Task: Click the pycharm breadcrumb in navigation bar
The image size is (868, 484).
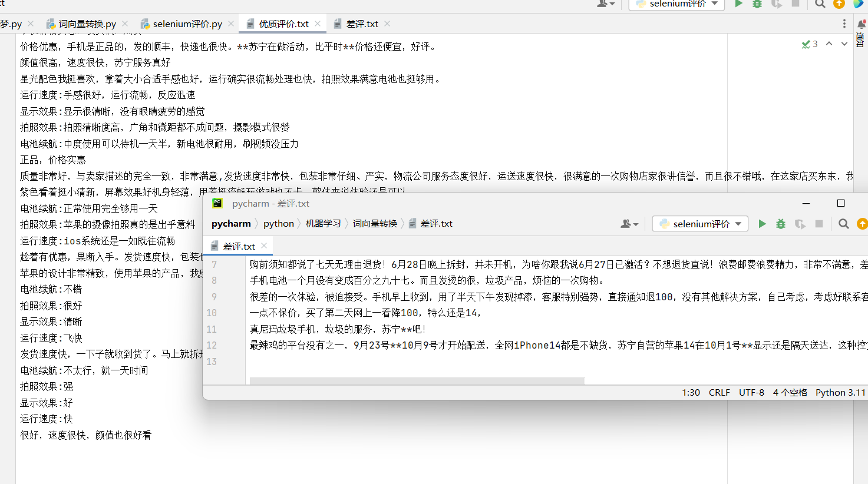Action: pyautogui.click(x=231, y=224)
